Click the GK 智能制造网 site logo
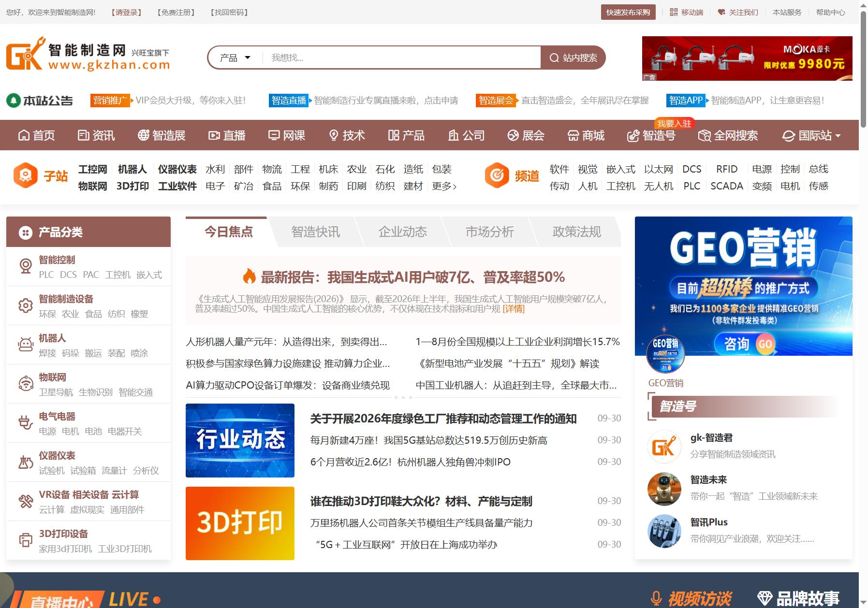The width and height of the screenshot is (868, 608). (x=88, y=54)
